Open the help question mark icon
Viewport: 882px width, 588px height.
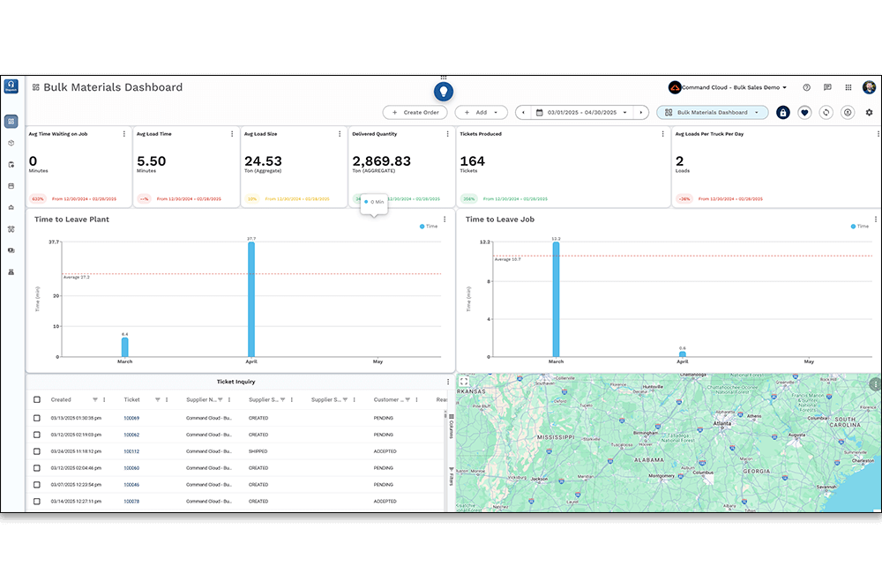806,88
